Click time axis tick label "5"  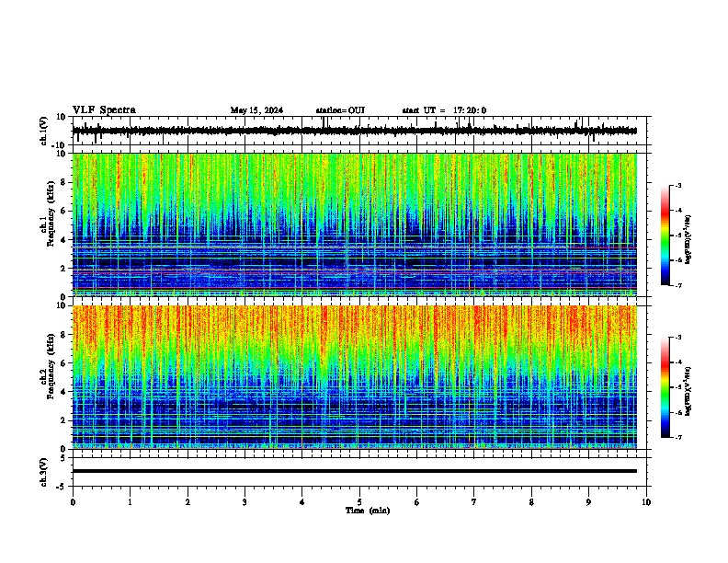359,502
